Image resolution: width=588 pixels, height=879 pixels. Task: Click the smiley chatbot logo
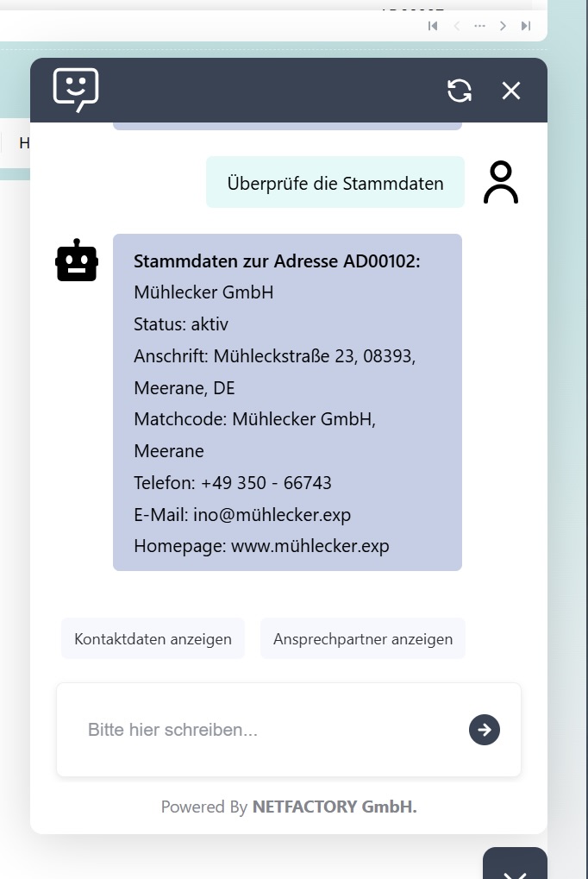(x=76, y=90)
